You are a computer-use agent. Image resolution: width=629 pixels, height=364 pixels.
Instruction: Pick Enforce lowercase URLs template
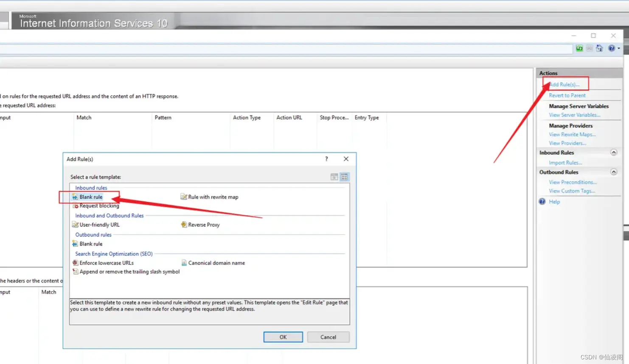click(x=103, y=263)
